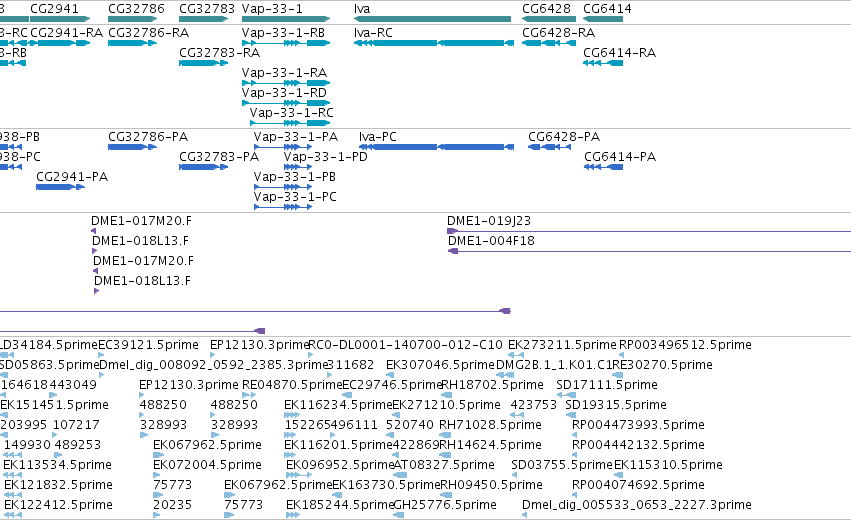Select EST SD17111.5prime
The height and width of the screenshot is (520, 851).
point(566,395)
